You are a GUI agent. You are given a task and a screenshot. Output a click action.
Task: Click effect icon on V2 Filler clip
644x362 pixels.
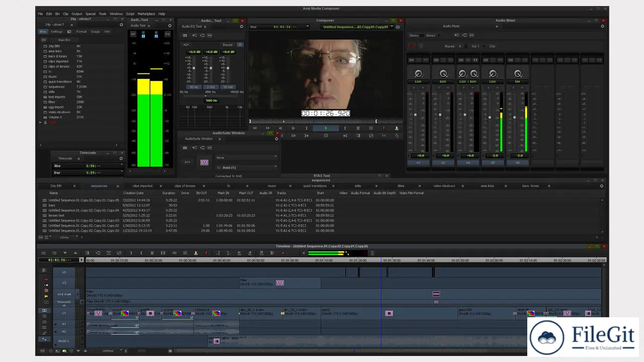click(280, 283)
